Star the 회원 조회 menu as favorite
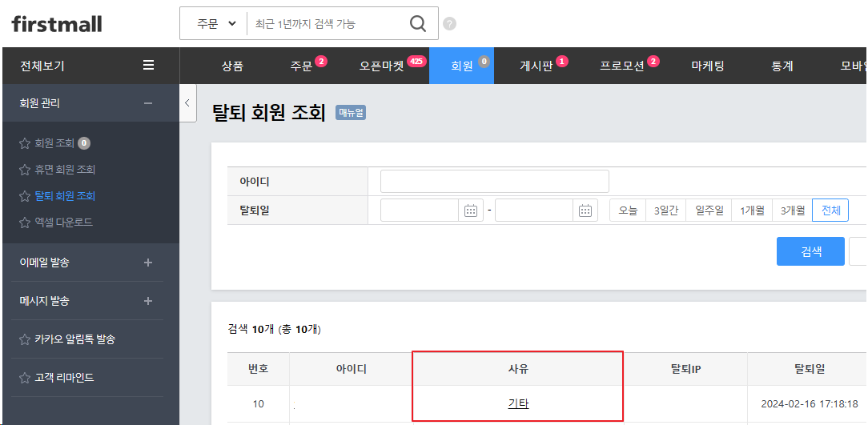 (24, 143)
